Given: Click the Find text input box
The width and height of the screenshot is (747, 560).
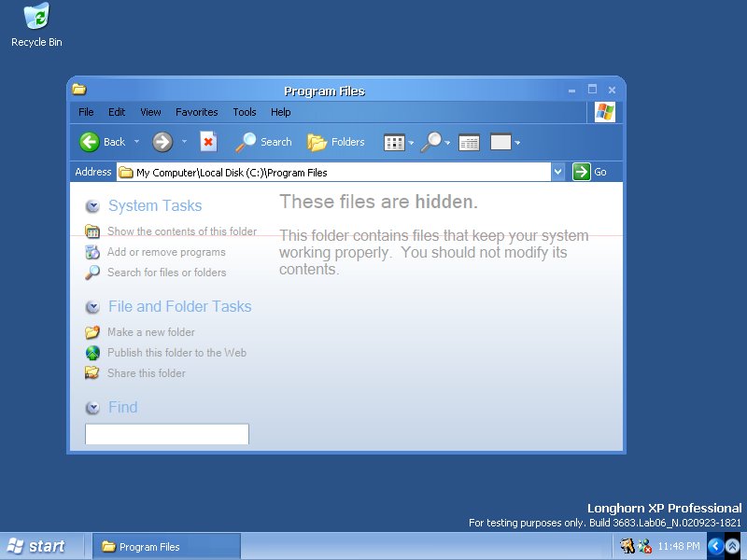Looking at the screenshot, I should click(167, 434).
